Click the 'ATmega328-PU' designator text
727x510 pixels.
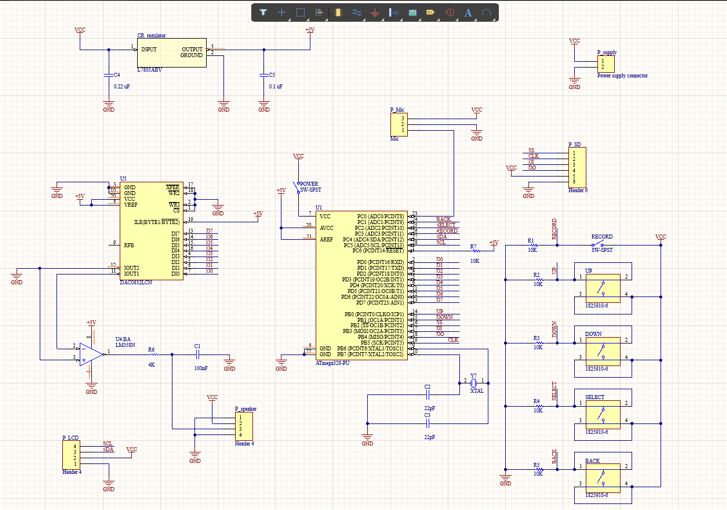333,363
